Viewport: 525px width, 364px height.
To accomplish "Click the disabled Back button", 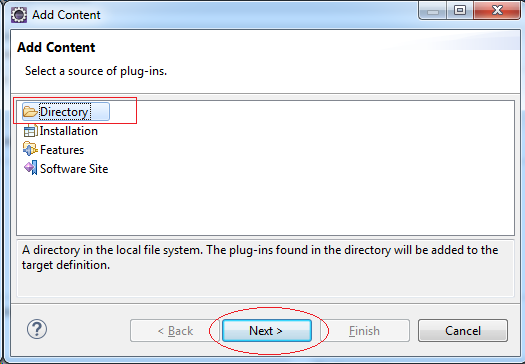I will (175, 331).
